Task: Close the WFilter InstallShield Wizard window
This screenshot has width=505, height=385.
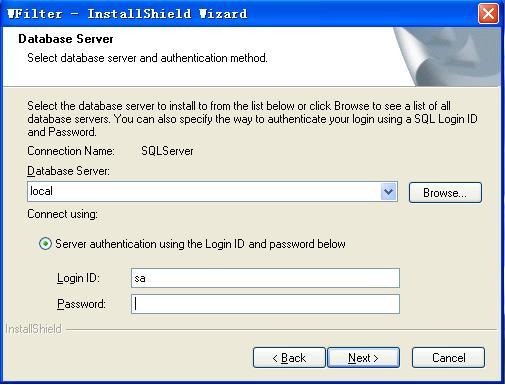Action: [488, 14]
